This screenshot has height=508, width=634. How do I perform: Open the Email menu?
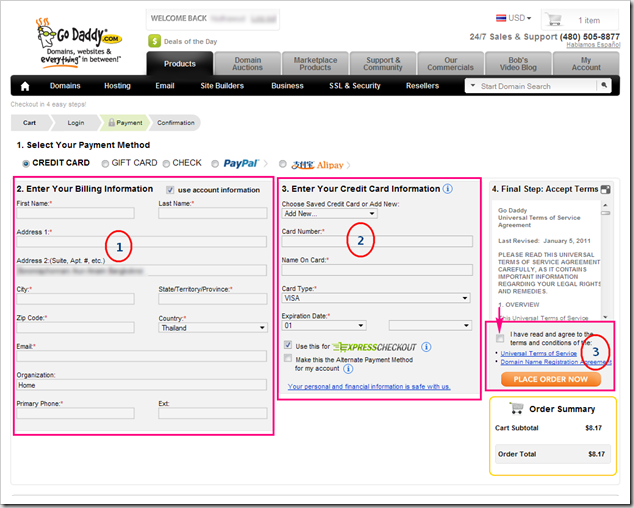click(x=165, y=86)
